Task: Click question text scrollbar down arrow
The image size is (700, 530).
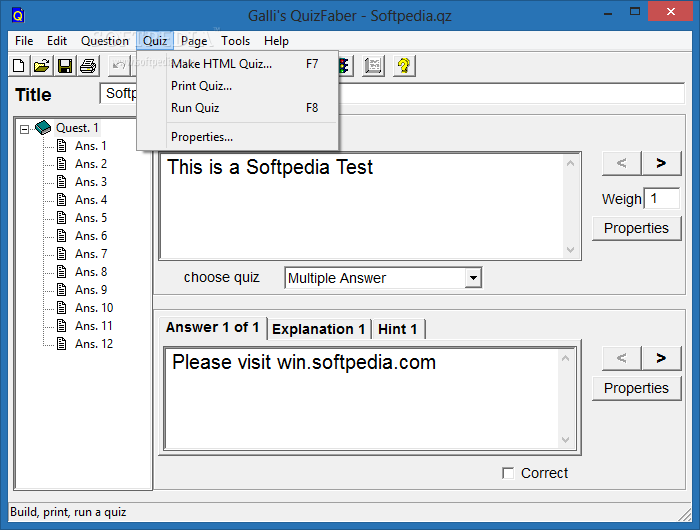Action: point(570,250)
